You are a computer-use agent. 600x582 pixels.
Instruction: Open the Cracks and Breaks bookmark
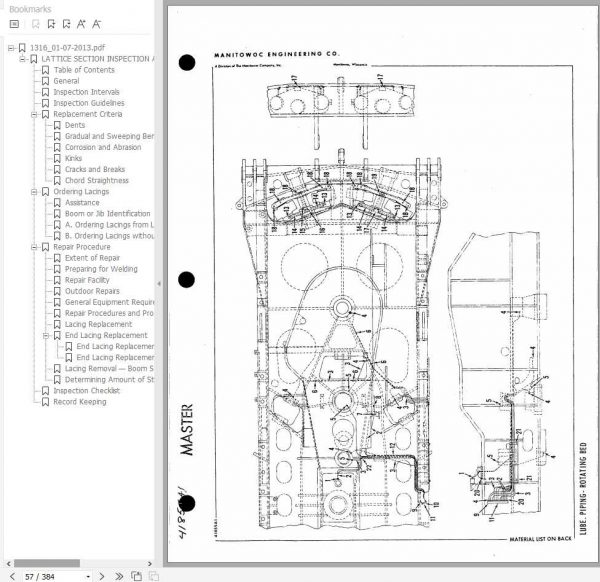(x=95, y=170)
